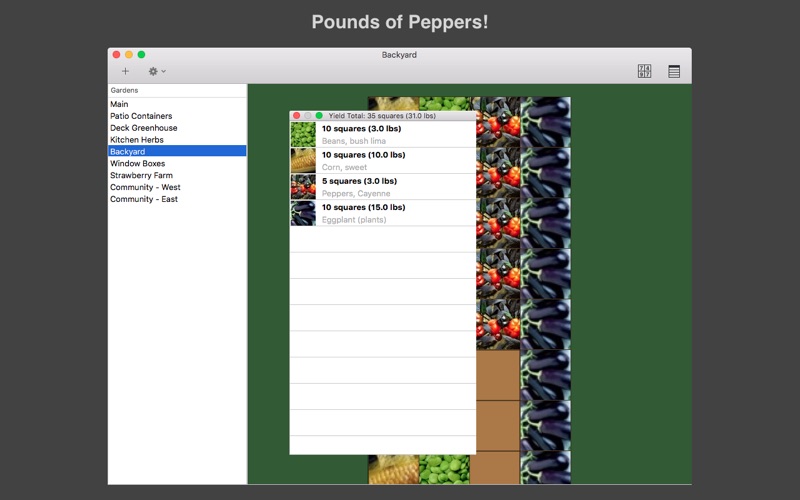
Task: Select the Kitchen Herbs garden
Action: coord(177,139)
